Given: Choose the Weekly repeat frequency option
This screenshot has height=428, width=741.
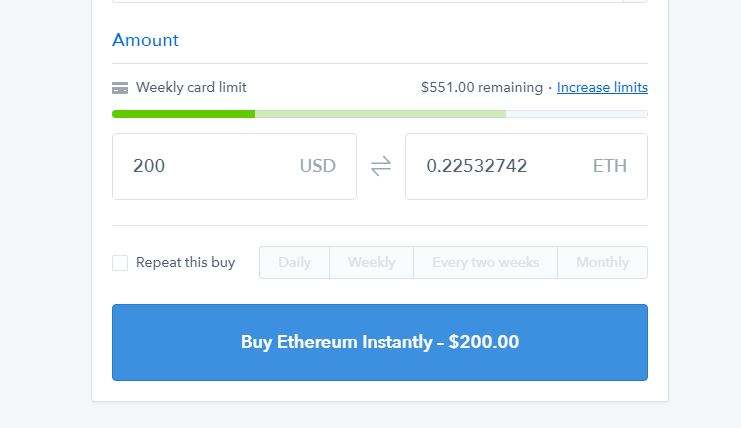Looking at the screenshot, I should tap(371, 263).
